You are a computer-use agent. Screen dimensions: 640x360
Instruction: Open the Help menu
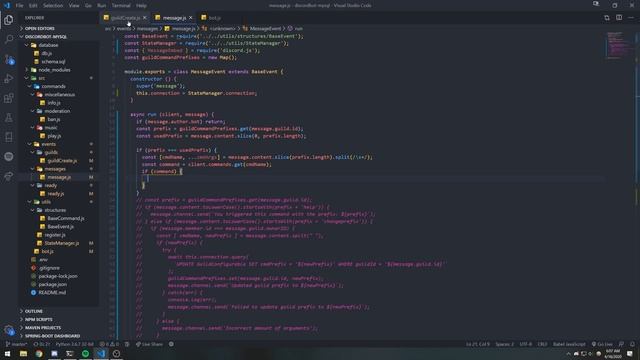pyautogui.click(x=141, y=6)
